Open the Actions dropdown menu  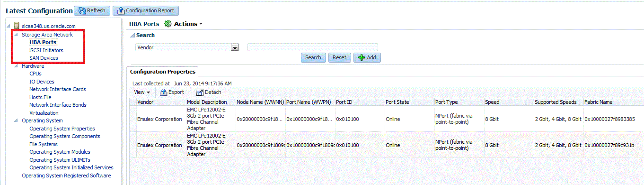pos(188,24)
